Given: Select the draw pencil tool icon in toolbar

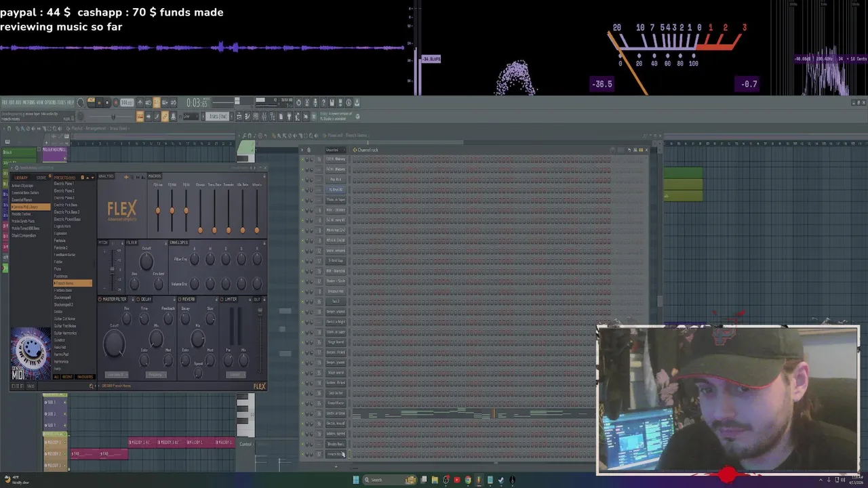Looking at the screenshot, I should tap(157, 117).
